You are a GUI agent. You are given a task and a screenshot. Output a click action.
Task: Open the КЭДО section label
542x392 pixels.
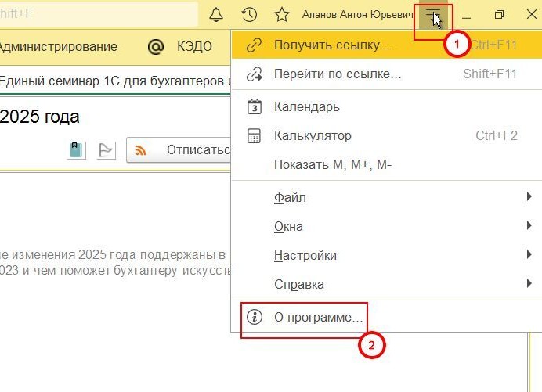[194, 46]
